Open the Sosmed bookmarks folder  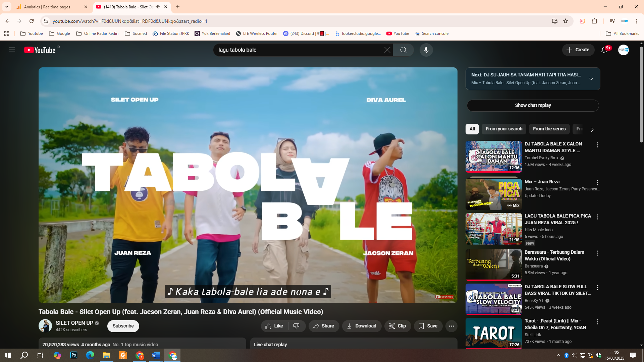(136, 34)
